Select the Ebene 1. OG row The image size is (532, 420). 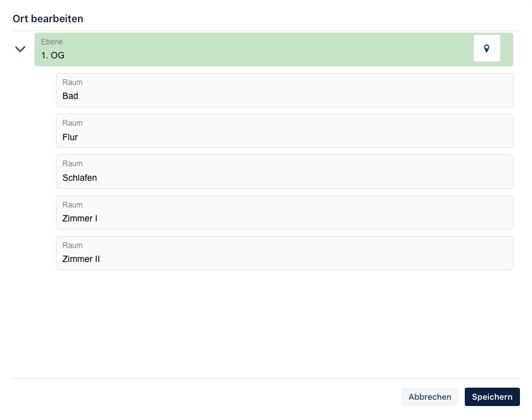coord(273,49)
